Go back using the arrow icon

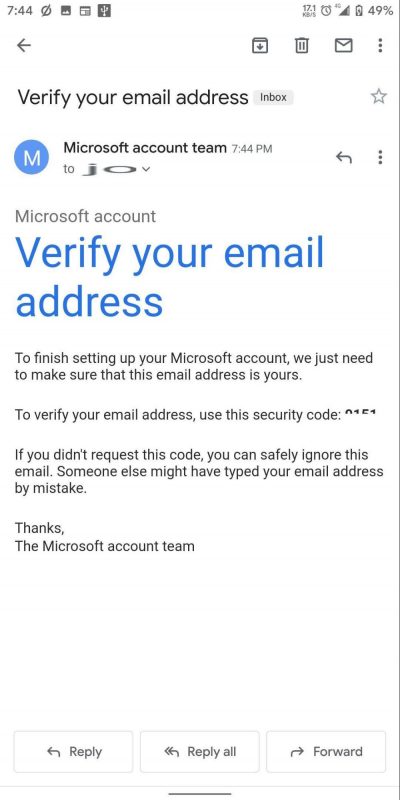point(24,45)
